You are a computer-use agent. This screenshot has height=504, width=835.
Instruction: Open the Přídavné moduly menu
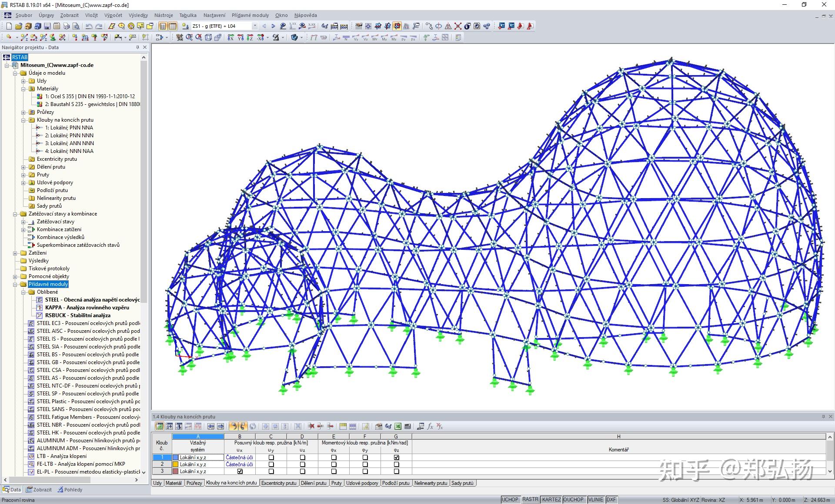tap(250, 15)
